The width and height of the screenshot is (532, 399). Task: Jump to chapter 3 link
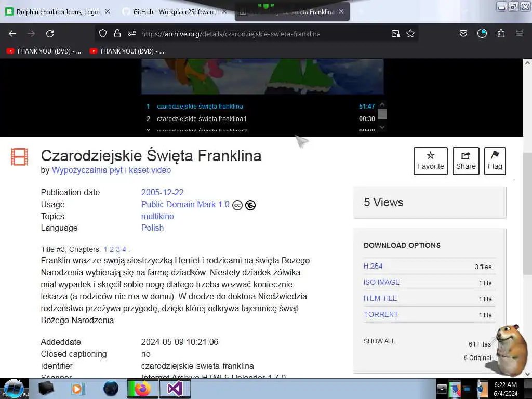(x=118, y=249)
